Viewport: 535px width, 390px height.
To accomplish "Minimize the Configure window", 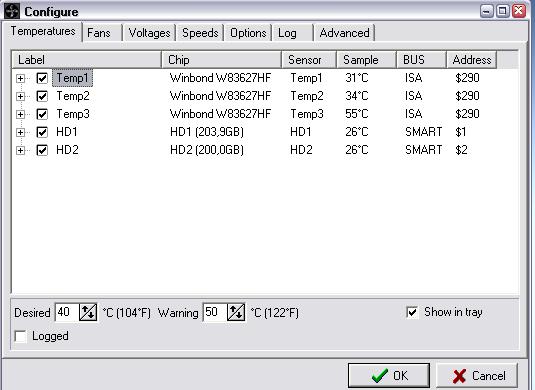I will [x=486, y=11].
